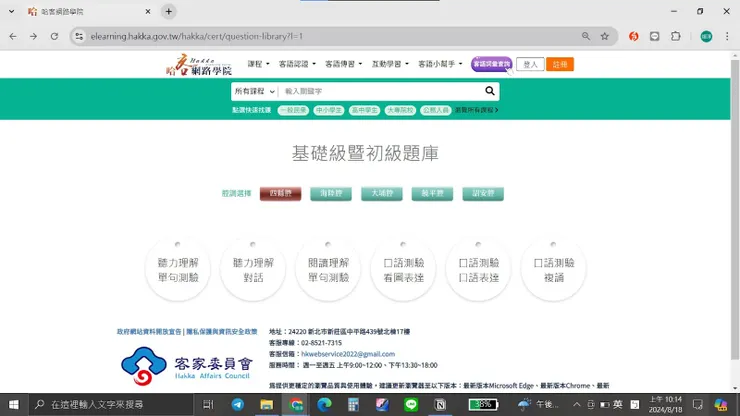Click the purple 客語詞彙查詢 button
The width and height of the screenshot is (740, 416).
(491, 64)
